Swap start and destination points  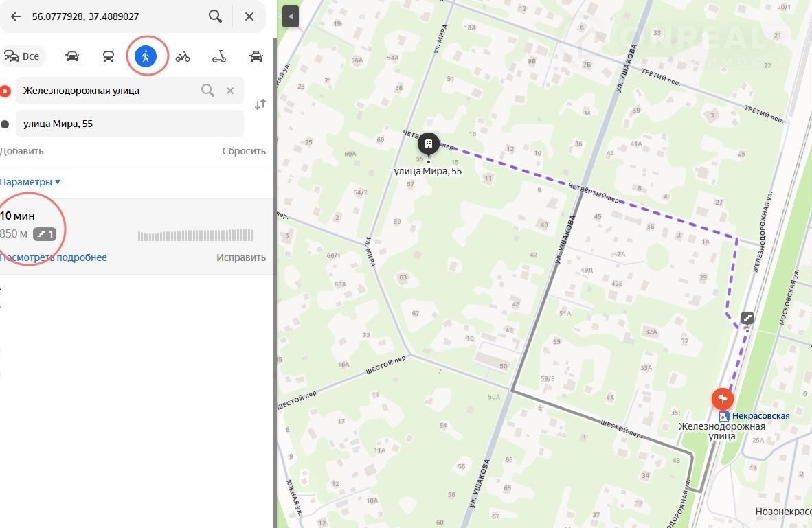click(260, 105)
